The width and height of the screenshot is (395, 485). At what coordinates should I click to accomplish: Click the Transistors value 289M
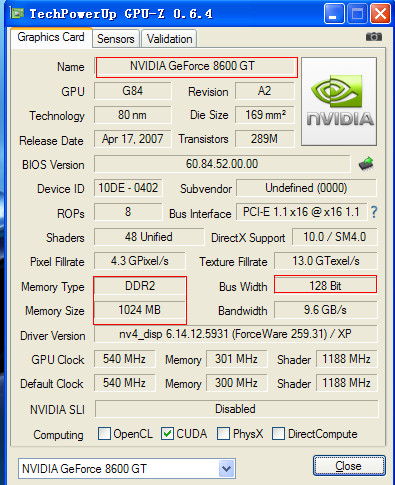coord(265,139)
